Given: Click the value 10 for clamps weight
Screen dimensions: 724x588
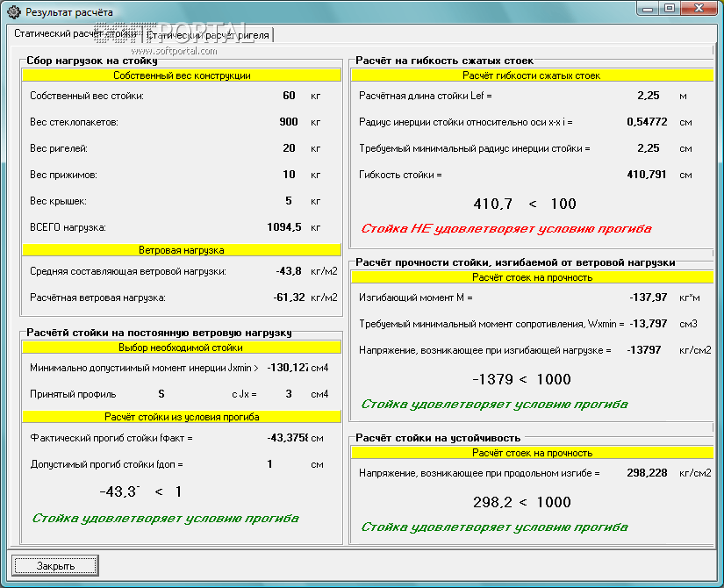Looking at the screenshot, I should 289,175.
